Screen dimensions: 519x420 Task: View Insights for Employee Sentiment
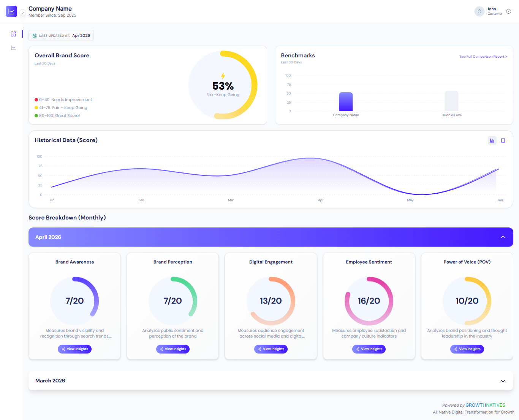(x=369, y=349)
